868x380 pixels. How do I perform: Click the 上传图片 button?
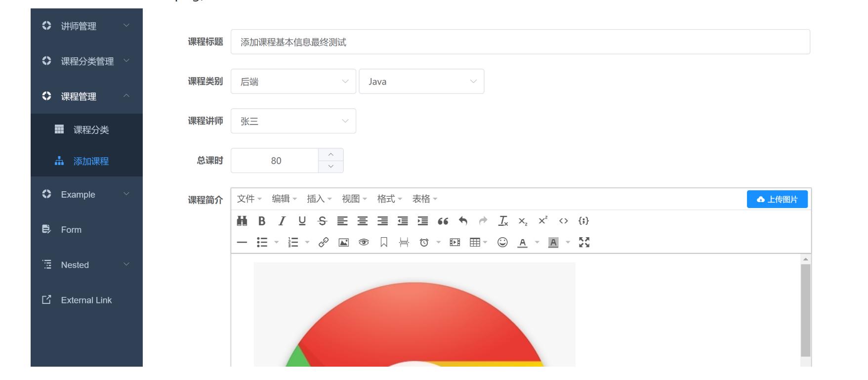tap(777, 199)
